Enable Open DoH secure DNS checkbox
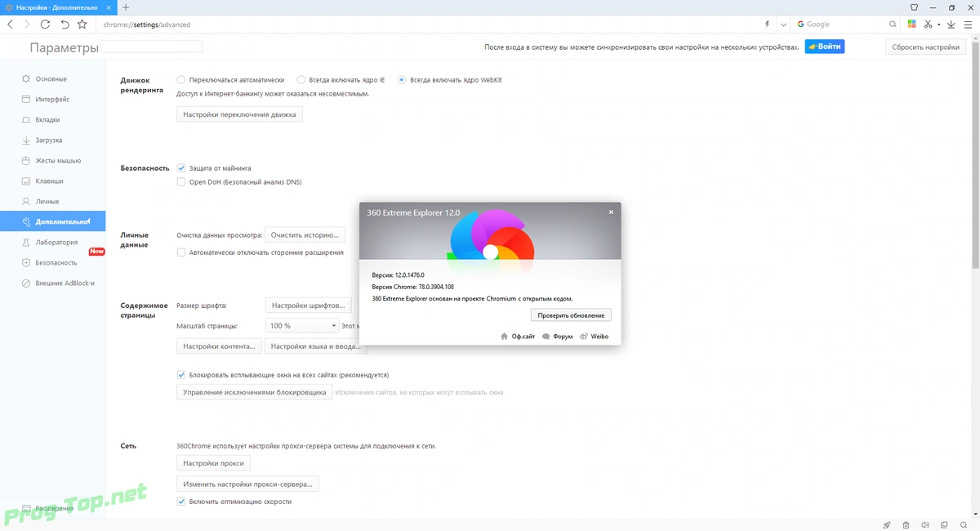The width and height of the screenshot is (980, 531). (x=181, y=182)
